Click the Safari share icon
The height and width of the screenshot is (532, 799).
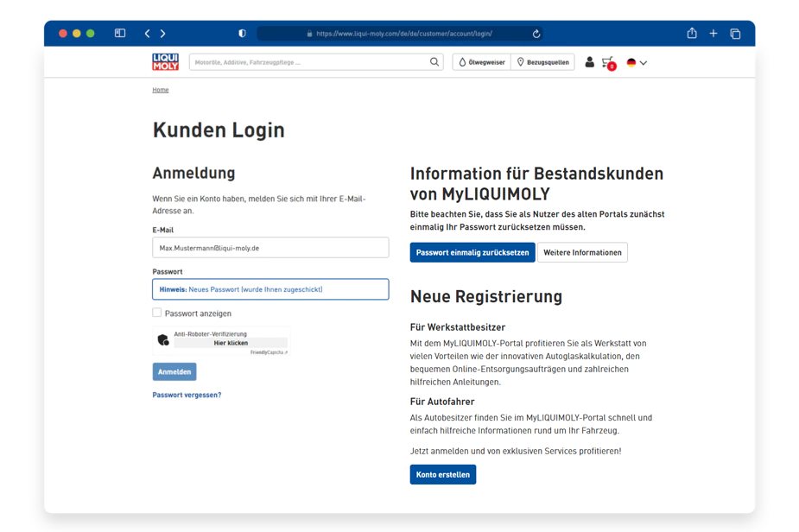point(691,34)
